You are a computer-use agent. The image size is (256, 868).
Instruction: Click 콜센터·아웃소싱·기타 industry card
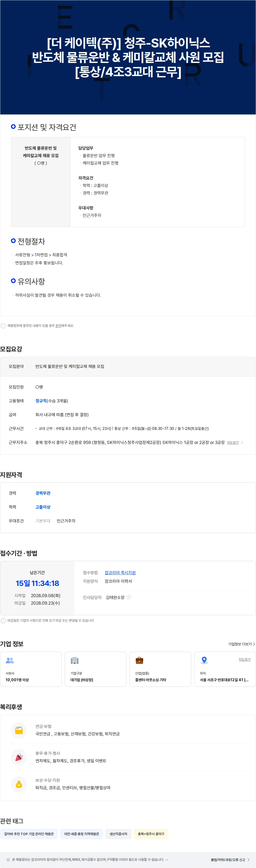tap(160, 669)
